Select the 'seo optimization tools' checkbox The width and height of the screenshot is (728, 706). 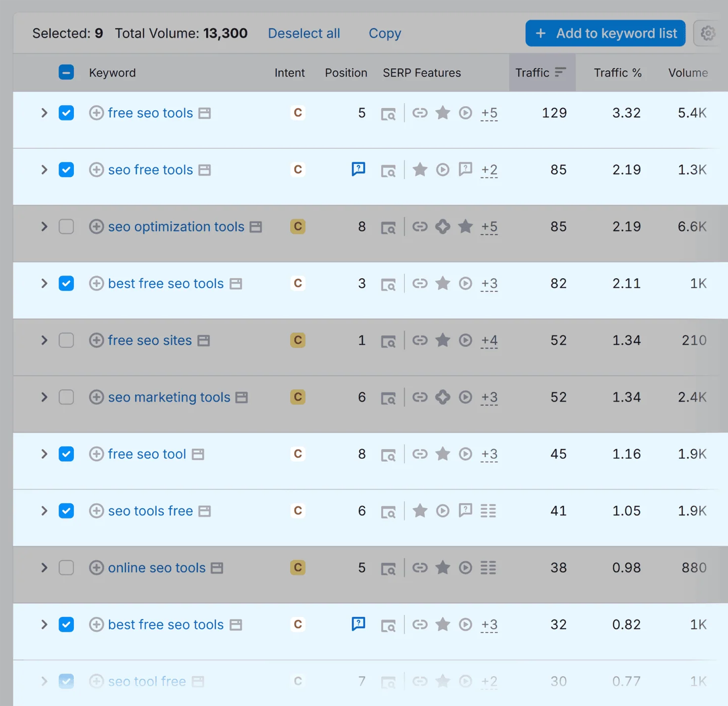tap(66, 227)
